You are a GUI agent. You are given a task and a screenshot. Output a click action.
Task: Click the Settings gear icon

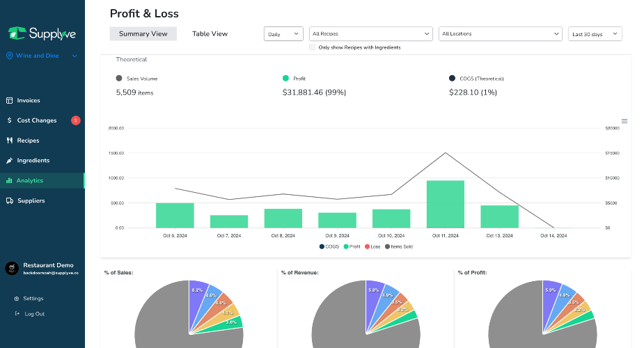click(x=17, y=299)
